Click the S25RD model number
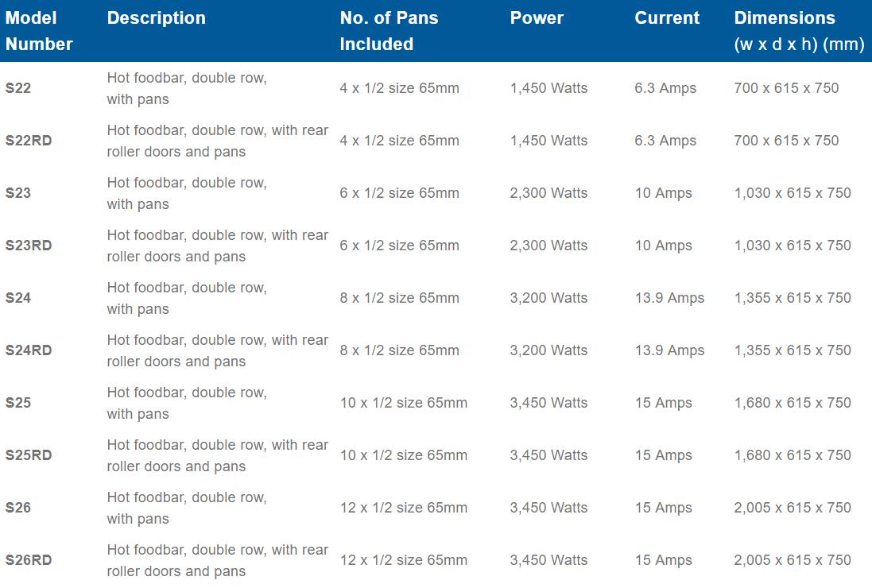This screenshot has height=588, width=872. (29, 455)
